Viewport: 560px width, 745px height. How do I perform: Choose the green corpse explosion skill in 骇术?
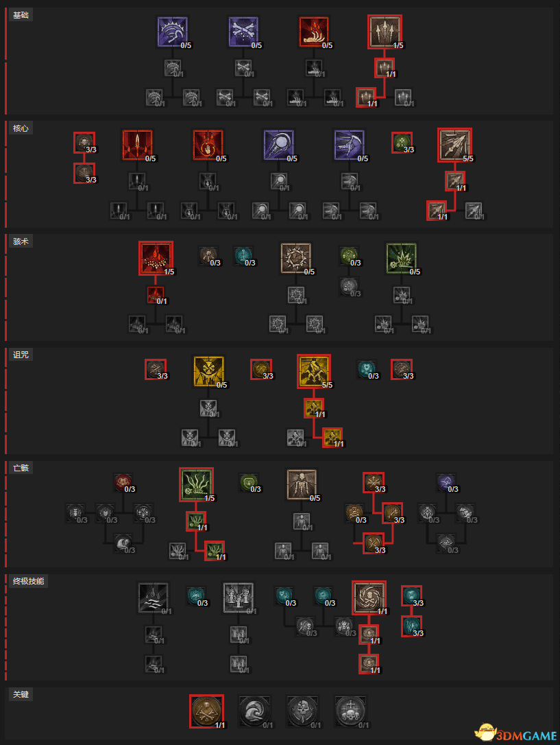[402, 258]
